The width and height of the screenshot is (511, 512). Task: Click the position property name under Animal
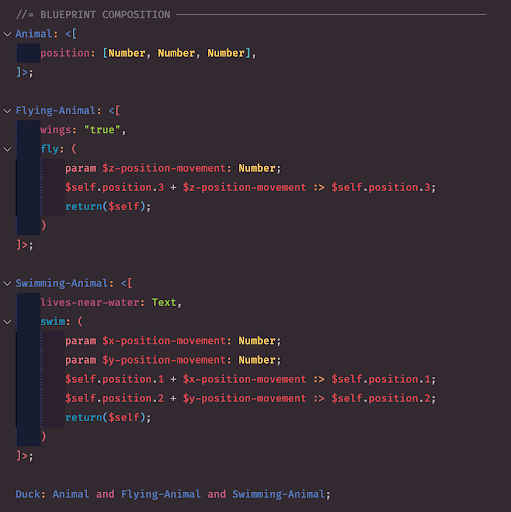point(65,53)
